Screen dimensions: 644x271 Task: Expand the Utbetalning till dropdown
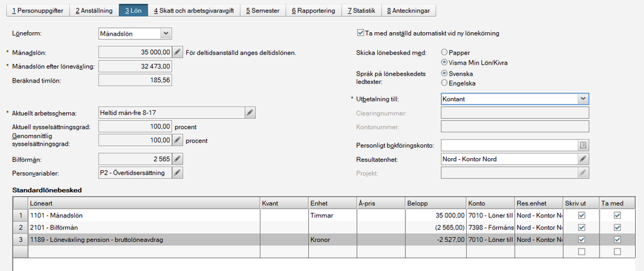[x=583, y=99]
